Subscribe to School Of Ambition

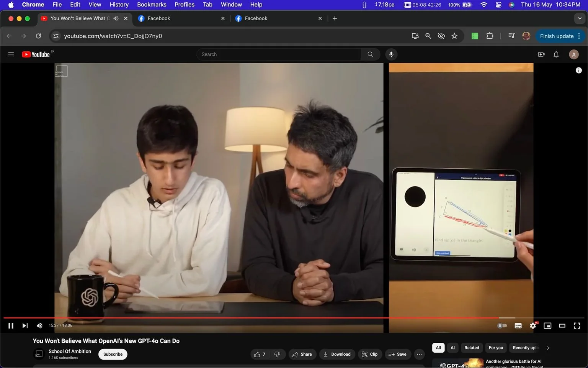point(113,354)
